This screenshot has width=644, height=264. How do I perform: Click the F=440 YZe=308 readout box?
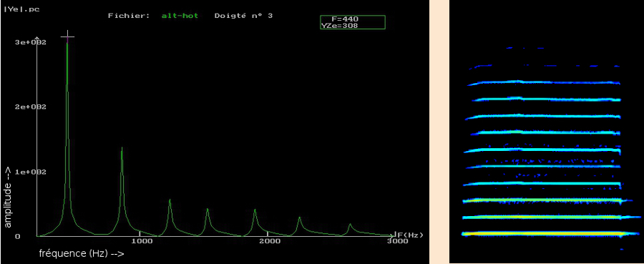352,22
